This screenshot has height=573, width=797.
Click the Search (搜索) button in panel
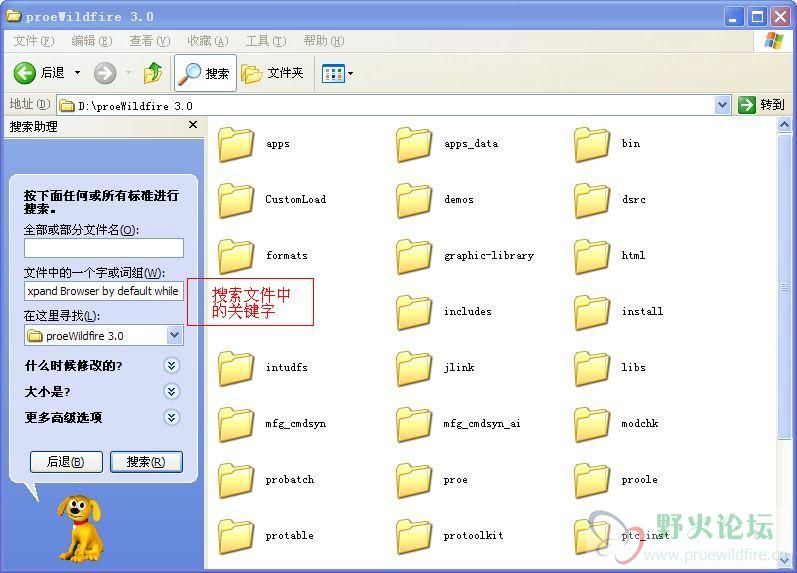146,462
